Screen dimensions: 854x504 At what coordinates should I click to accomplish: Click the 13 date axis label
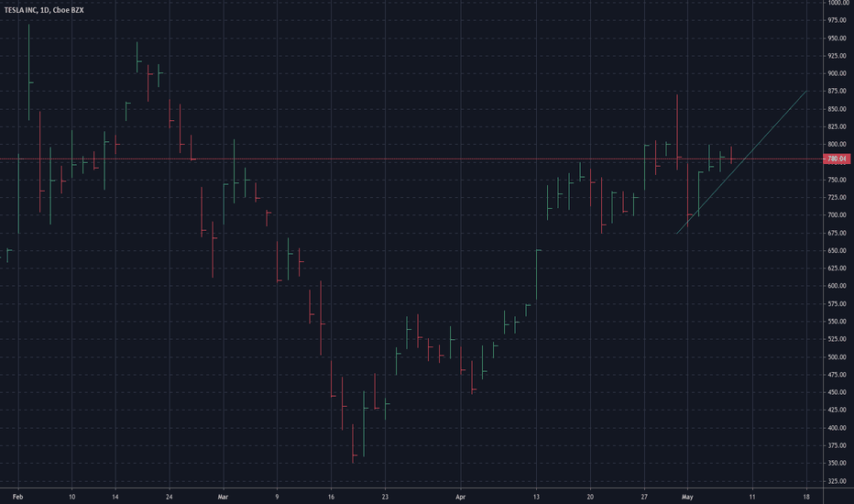(536, 497)
